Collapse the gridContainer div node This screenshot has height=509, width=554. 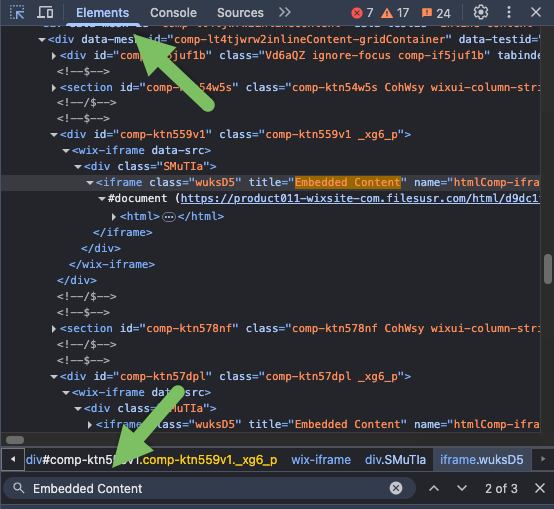[42, 40]
